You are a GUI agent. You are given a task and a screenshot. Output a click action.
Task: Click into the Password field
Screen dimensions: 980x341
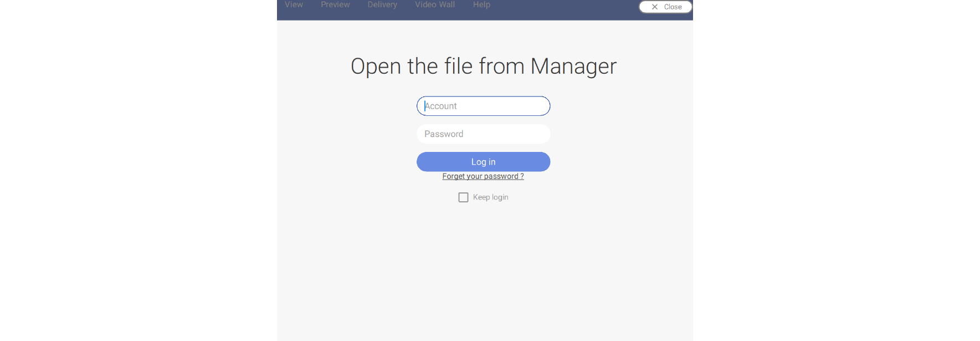coord(483,134)
